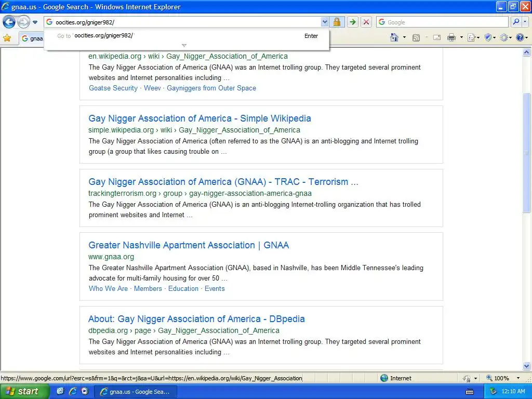Open the privacy status icon's dropdown arrow
Image resolution: width=532 pixels, height=399 pixels.
pyautogui.click(x=476, y=378)
